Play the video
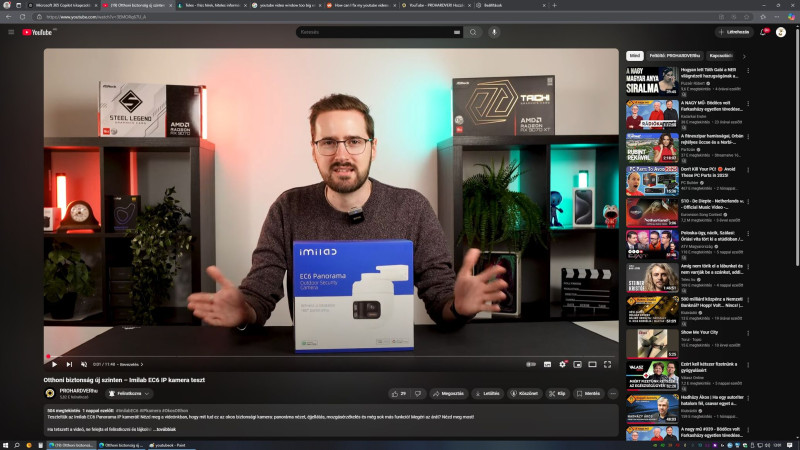Image resolution: width=800 pixels, height=450 pixels. [54, 364]
